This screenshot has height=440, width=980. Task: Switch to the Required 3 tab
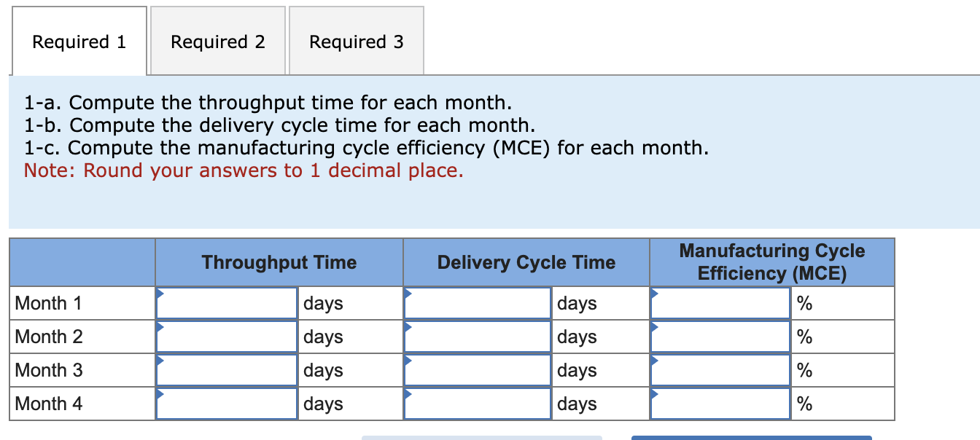356,41
